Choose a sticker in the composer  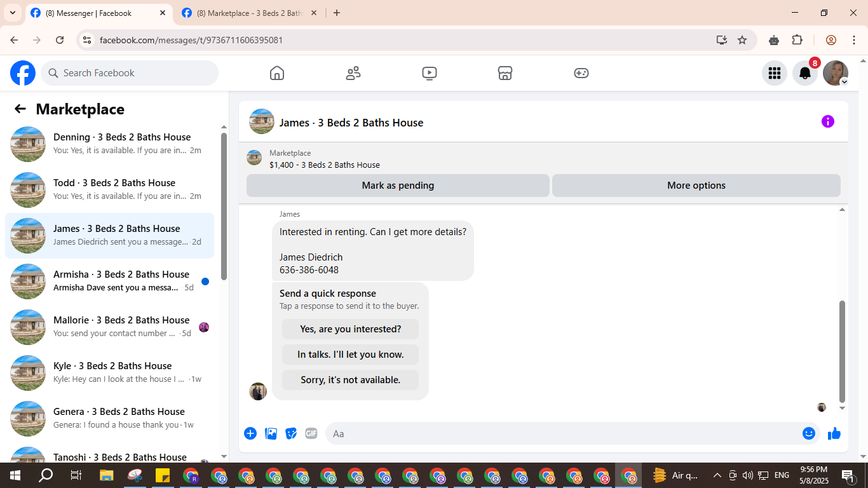pyautogui.click(x=291, y=433)
